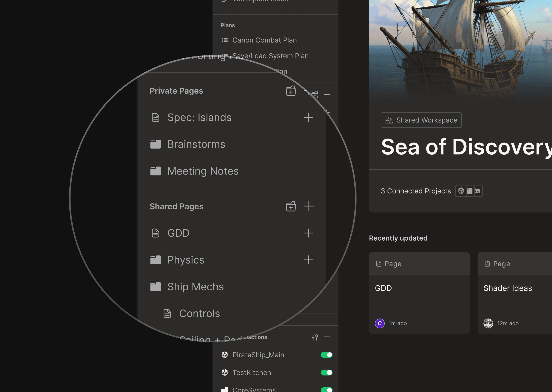
Task: Click new folder icon beside Private Pages
Action: [x=291, y=91]
